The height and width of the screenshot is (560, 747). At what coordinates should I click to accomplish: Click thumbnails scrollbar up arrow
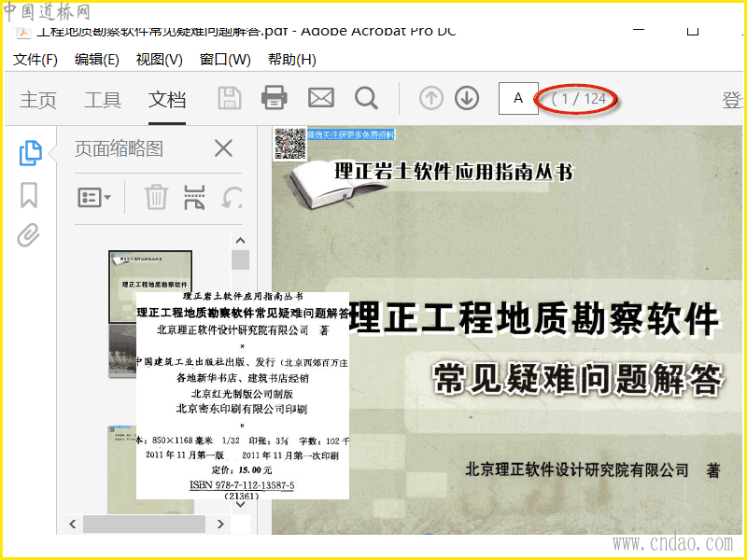(241, 241)
